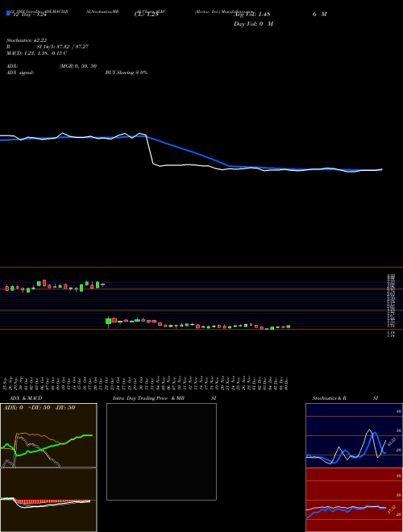Screen dimensions: 403x532
Task: Select the 'BUY Slowing @ 0%' signal text
Action: 127,73
